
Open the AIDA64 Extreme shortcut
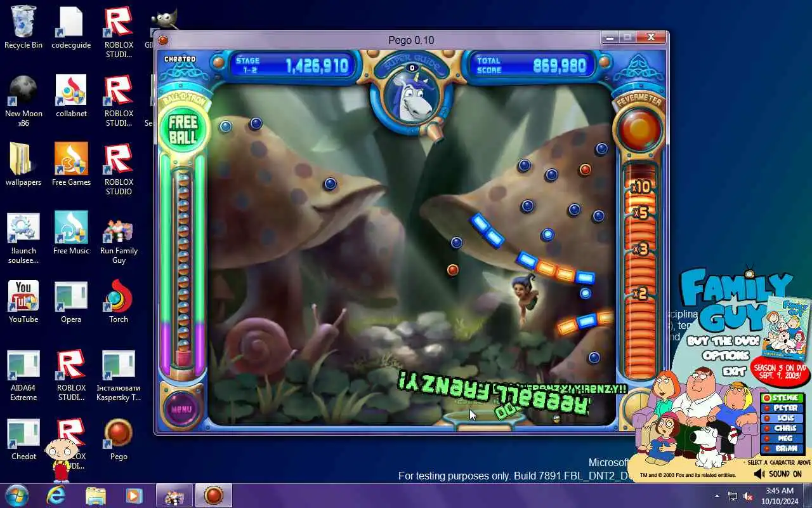click(23, 375)
